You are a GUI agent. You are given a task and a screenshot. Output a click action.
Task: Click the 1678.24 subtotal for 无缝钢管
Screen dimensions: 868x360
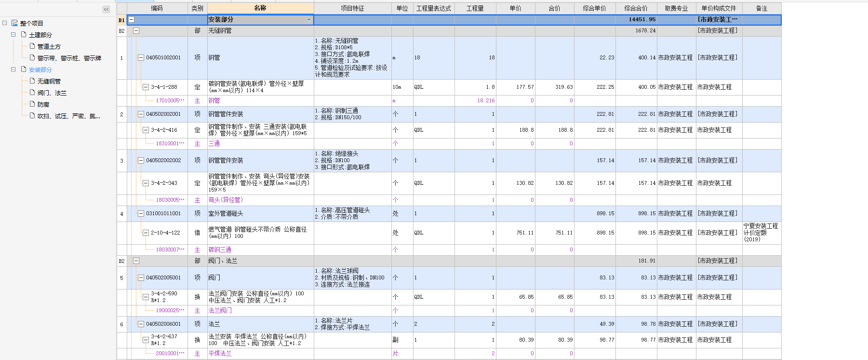[x=645, y=30]
